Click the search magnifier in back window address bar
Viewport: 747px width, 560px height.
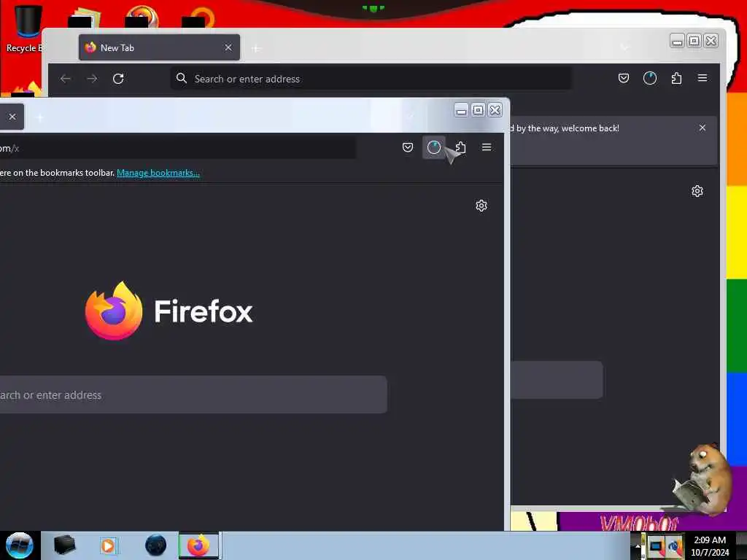click(x=182, y=78)
